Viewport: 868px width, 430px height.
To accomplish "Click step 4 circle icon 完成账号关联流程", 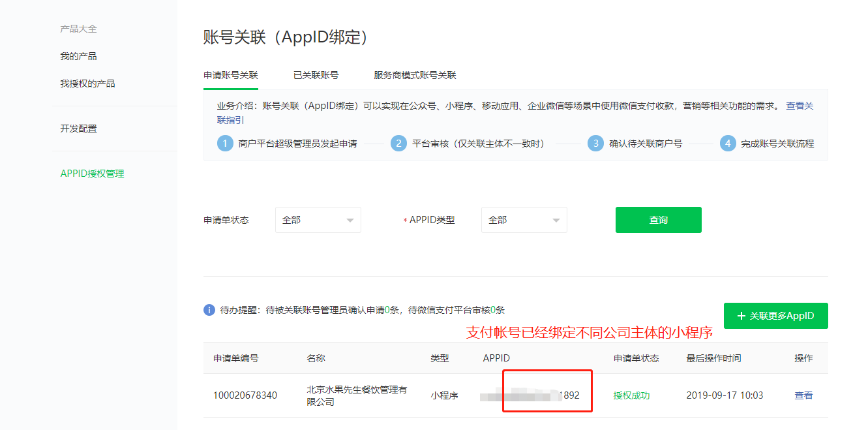I will tap(728, 144).
